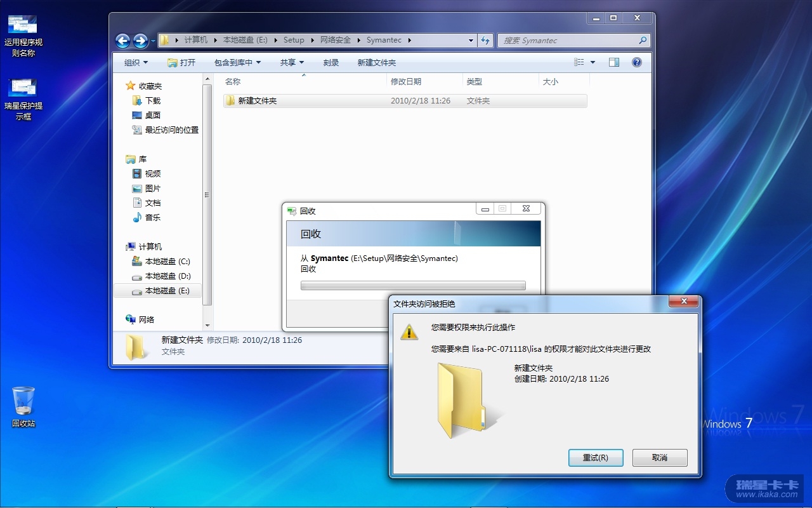Click the warning icon in the access denied dialog
The image size is (812, 508).
pos(409,331)
